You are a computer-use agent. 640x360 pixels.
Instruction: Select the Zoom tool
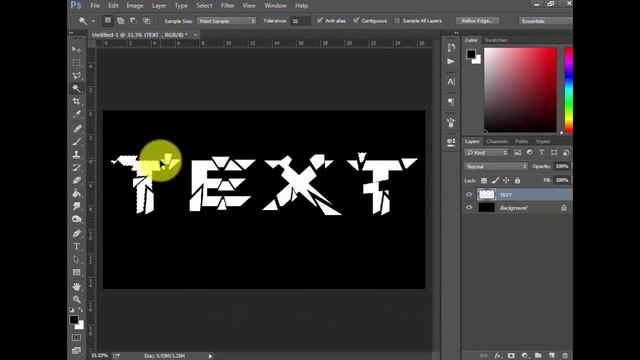tap(76, 299)
